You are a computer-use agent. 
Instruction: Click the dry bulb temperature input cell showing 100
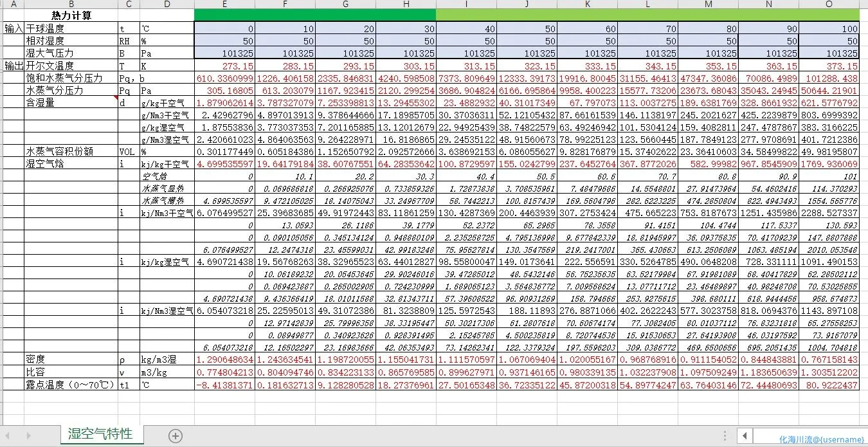pyautogui.click(x=829, y=28)
